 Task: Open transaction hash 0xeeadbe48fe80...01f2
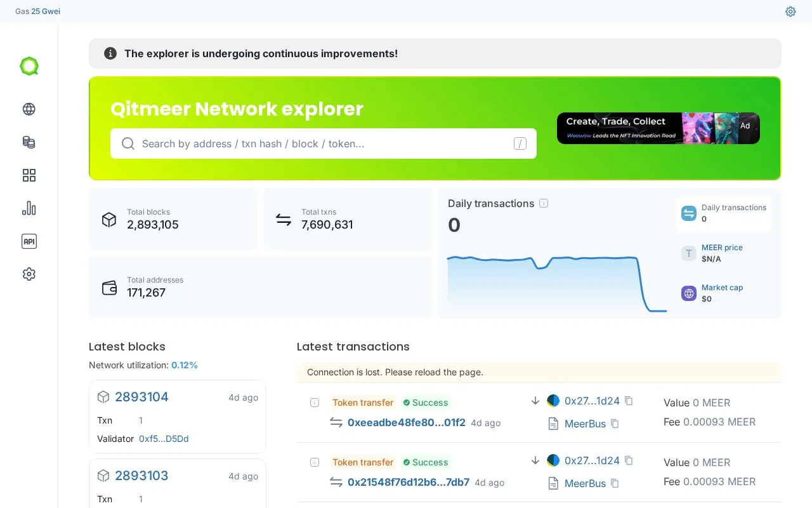coord(407,422)
